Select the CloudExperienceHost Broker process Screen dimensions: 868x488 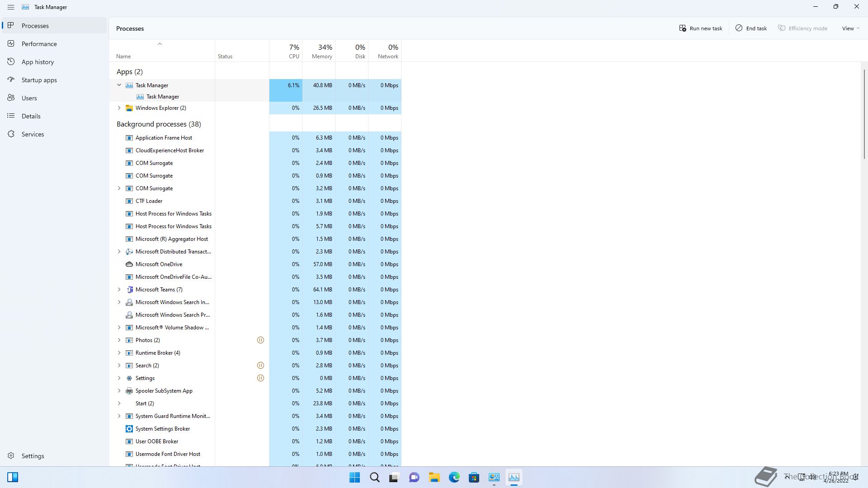coord(255,150)
